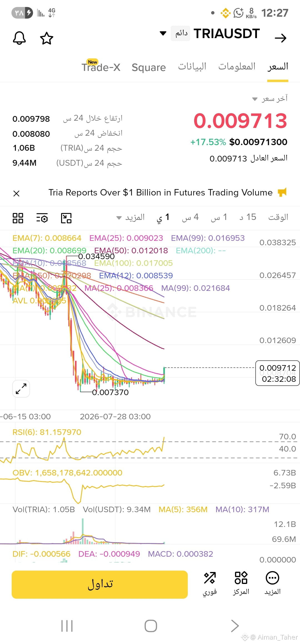Dismiss the Tria news banner
The width and height of the screenshot is (300, 644).
pos(16,193)
